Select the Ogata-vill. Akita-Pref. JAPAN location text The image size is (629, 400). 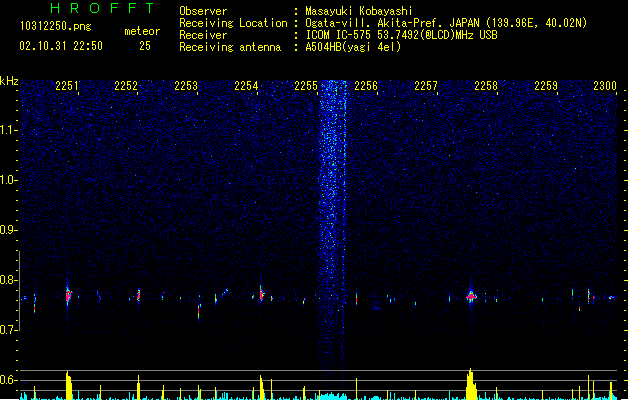(x=446, y=23)
